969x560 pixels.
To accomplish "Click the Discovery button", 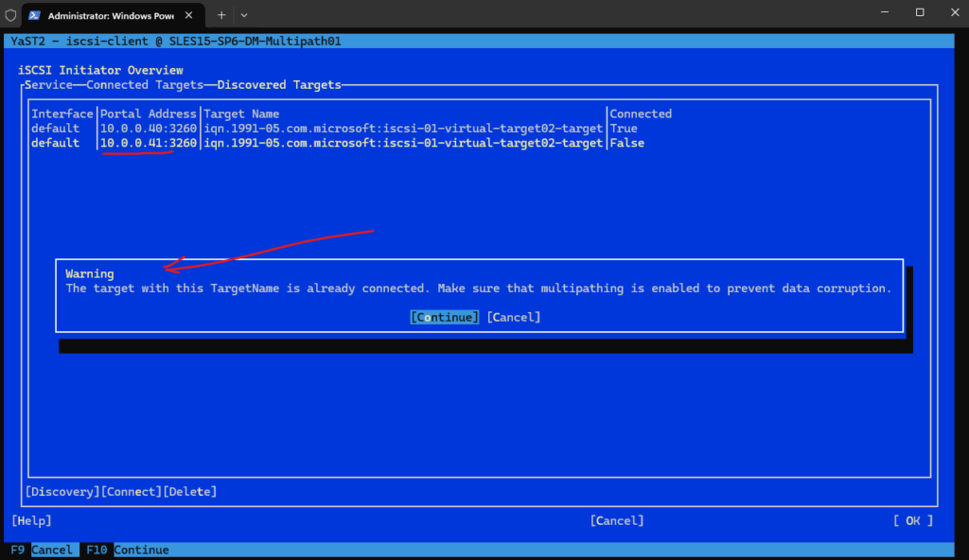I will (x=62, y=491).
